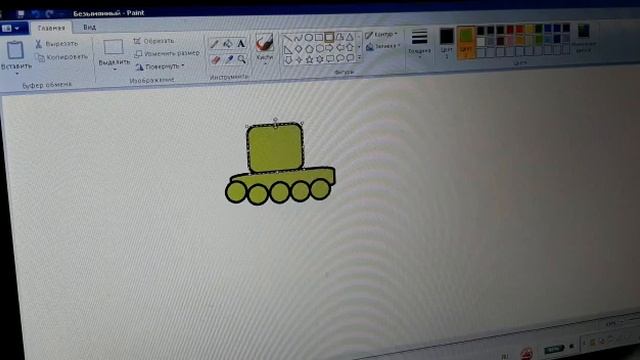Pick the Oval callout shape
This screenshot has height=360, width=640.
pyautogui.click(x=340, y=58)
